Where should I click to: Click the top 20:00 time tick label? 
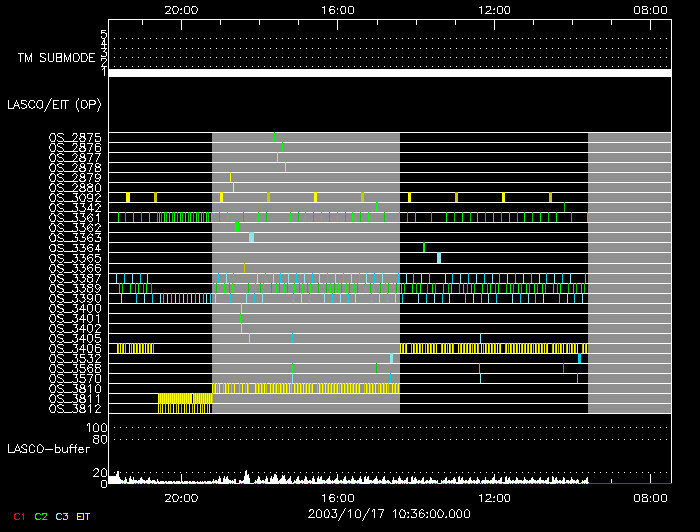pyautogui.click(x=180, y=9)
